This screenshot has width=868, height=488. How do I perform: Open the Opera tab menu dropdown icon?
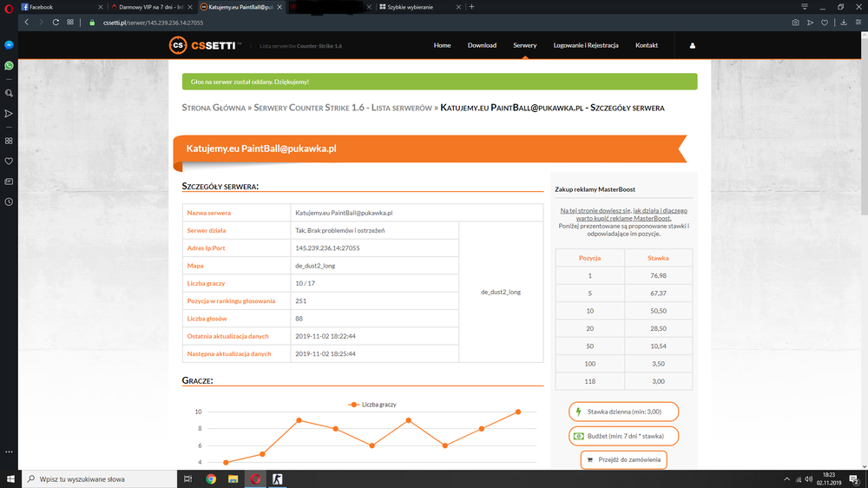805,7
